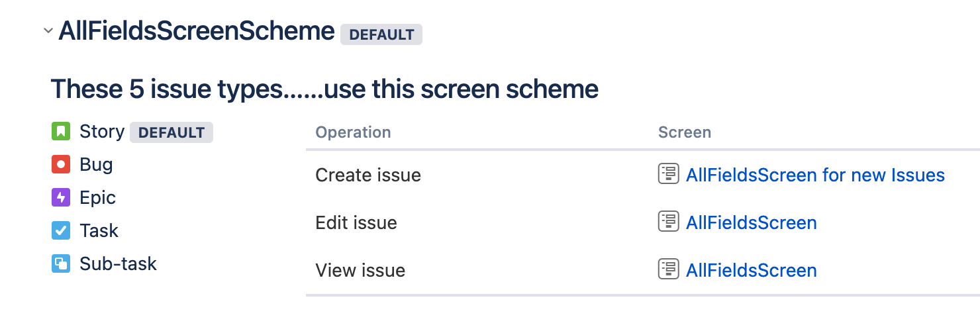
Task: Select the Task issue type label
Action: [99, 231]
